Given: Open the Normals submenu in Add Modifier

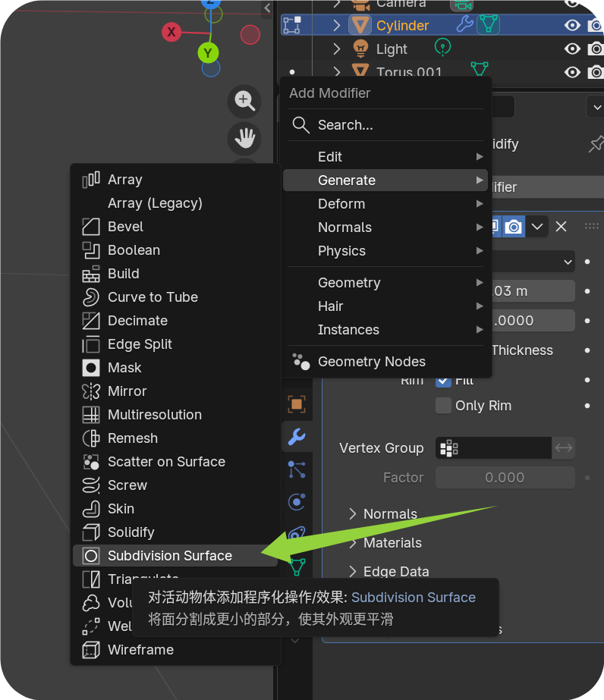Looking at the screenshot, I should [385, 228].
